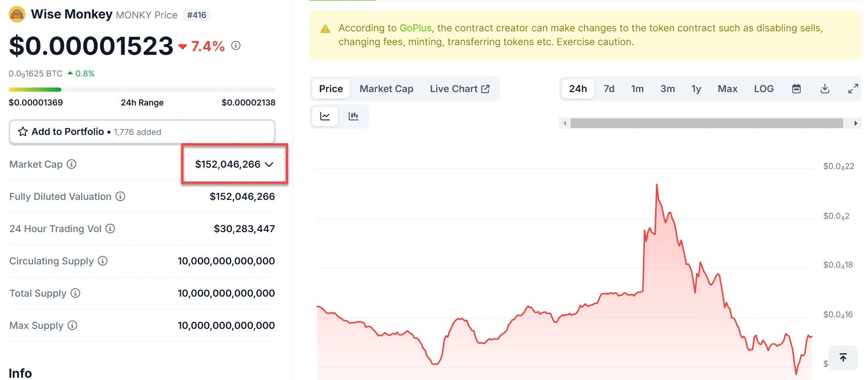Select the Price chart tab
Screen dimensions: 868x380
(x=331, y=89)
